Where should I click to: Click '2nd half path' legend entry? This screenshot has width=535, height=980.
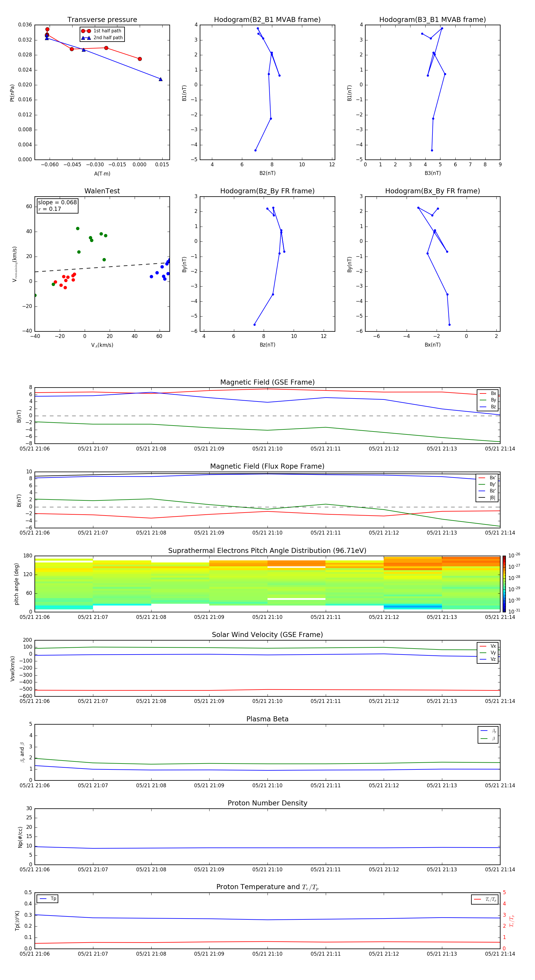click(x=102, y=38)
